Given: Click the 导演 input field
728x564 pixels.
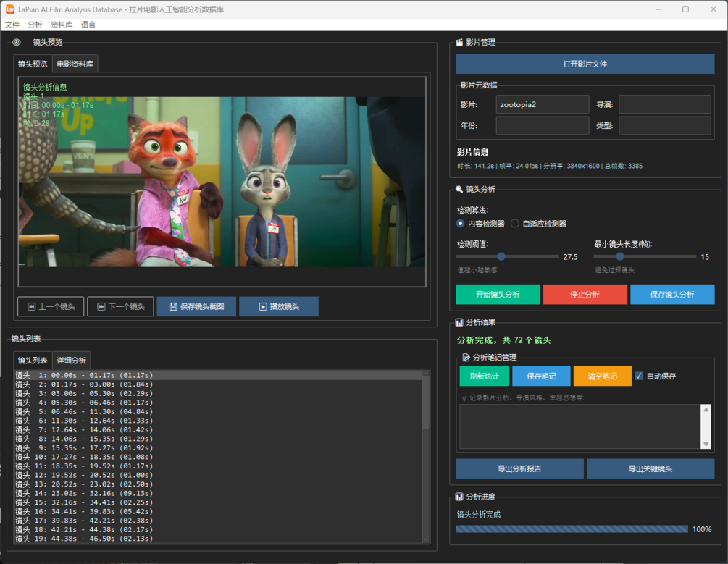Looking at the screenshot, I should (665, 104).
